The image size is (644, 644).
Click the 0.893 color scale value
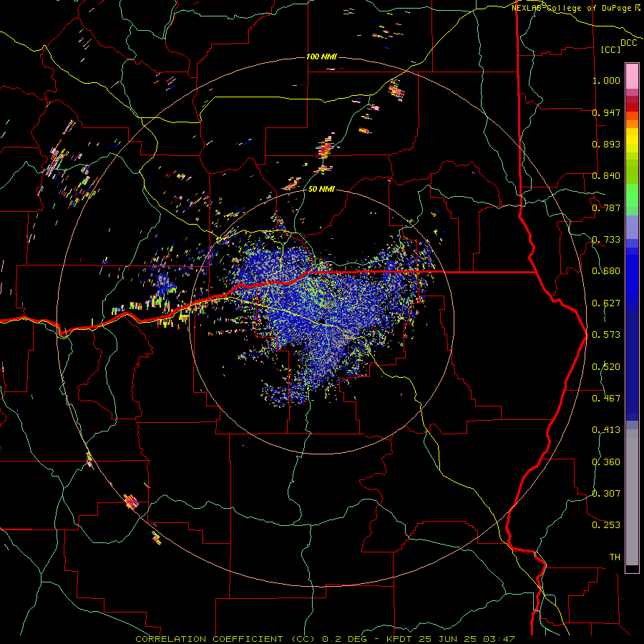click(606, 144)
